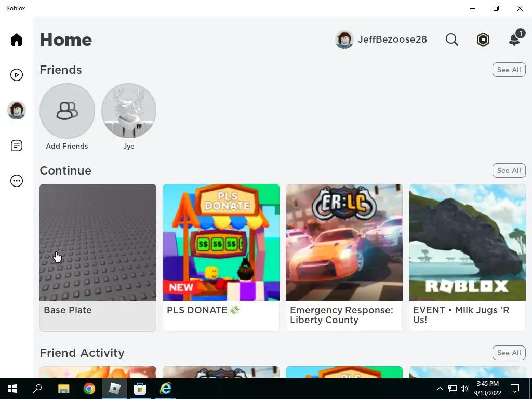The width and height of the screenshot is (532, 399).
Task: Open Windows taskbar search
Action: pos(37,389)
